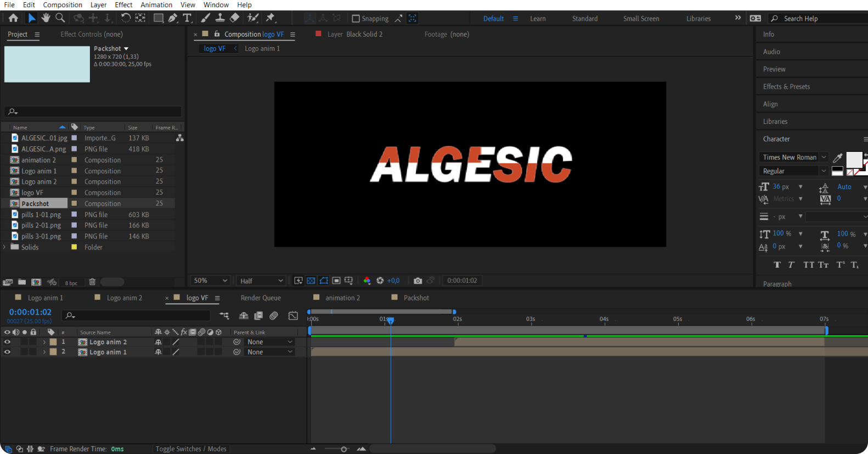Switch to the Render Queue tab
This screenshot has height=454, width=868.
click(261, 298)
